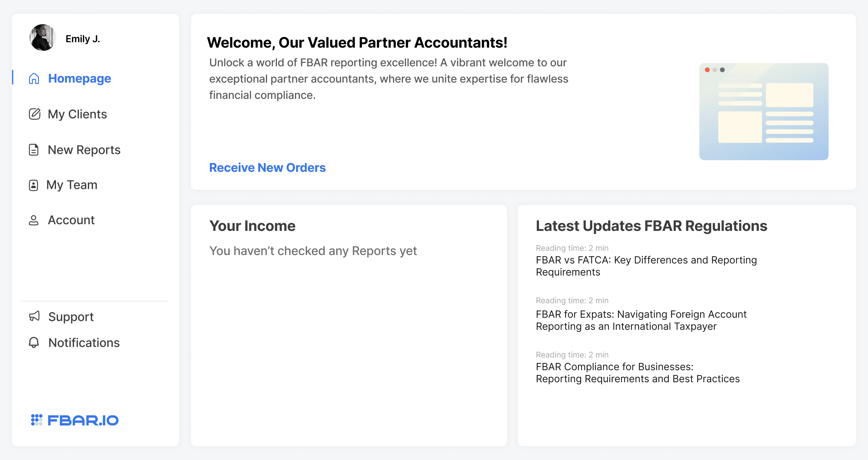
Task: Select the Homepage menu entry
Action: (x=80, y=78)
